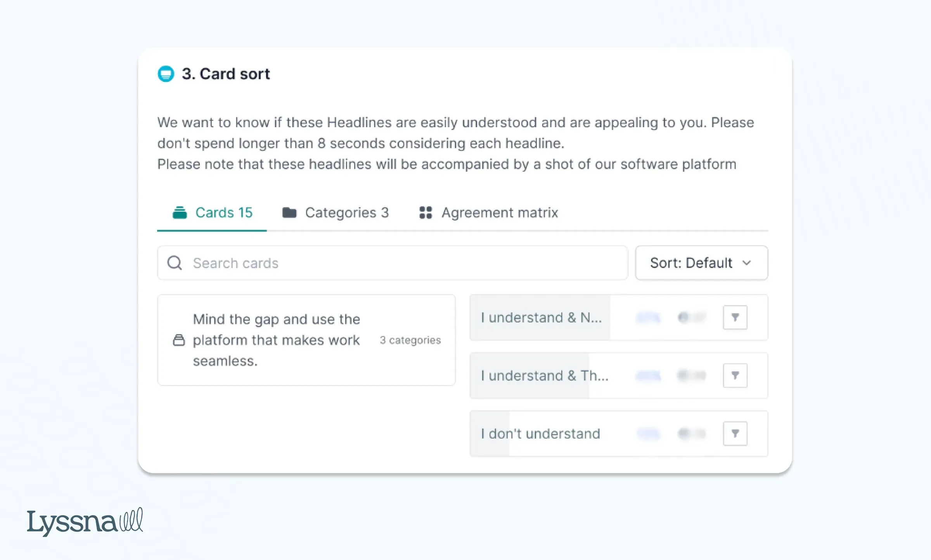Click the card sort question icon beside the heading
This screenshot has height=560, width=931.
click(x=166, y=74)
